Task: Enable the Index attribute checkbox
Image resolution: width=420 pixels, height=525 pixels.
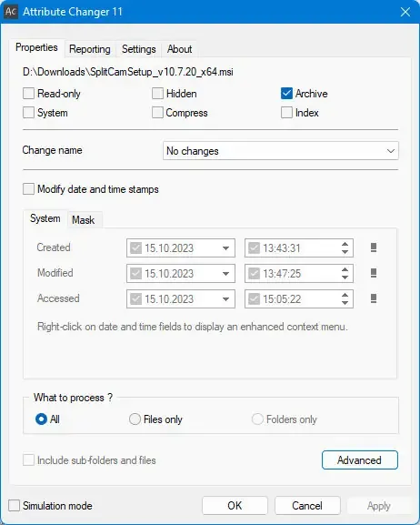Action: [x=286, y=113]
